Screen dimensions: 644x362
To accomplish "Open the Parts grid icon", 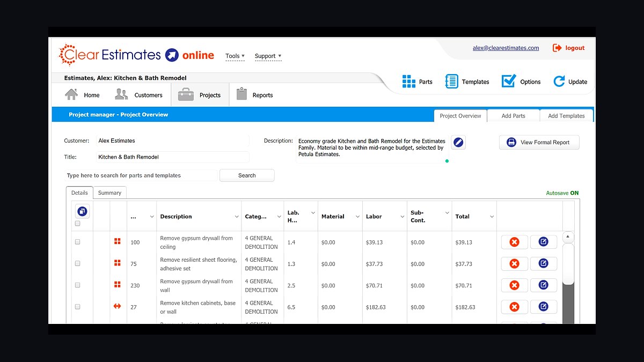I will 409,82.
